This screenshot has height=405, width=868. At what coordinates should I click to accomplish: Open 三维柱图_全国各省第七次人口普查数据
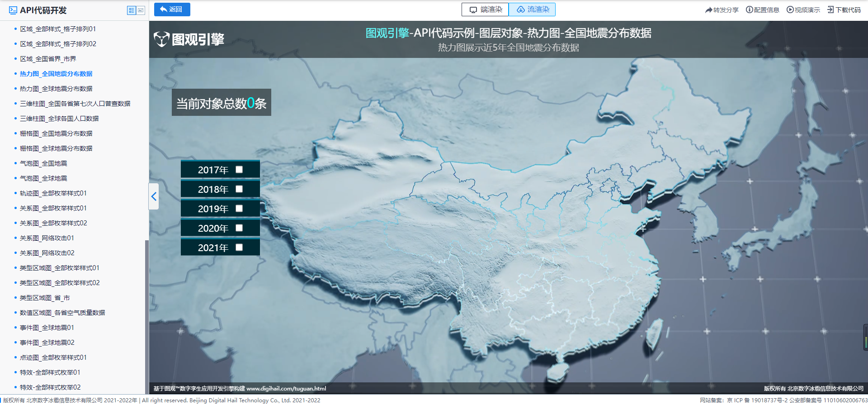pos(75,104)
